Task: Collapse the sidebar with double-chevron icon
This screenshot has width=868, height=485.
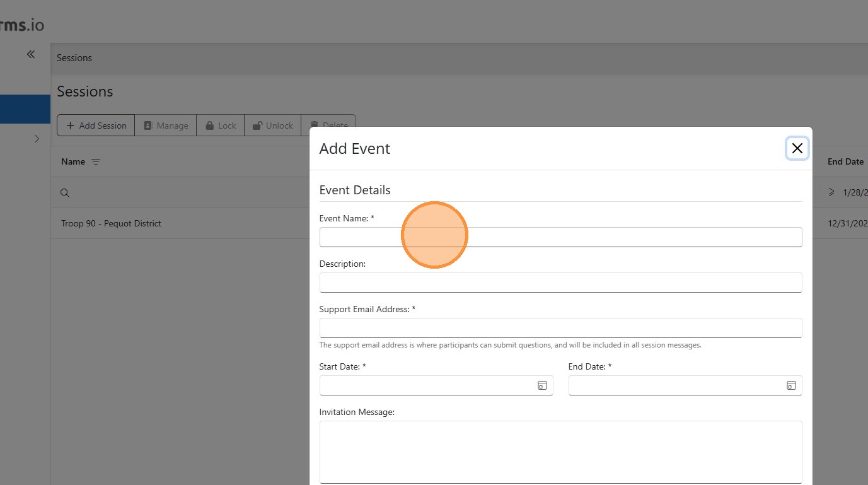Action: tap(31, 54)
